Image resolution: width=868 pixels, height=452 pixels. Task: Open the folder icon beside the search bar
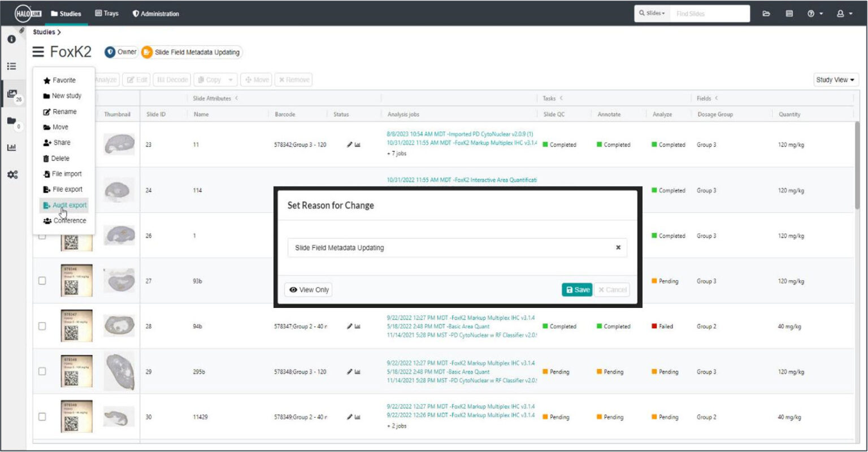tap(765, 12)
